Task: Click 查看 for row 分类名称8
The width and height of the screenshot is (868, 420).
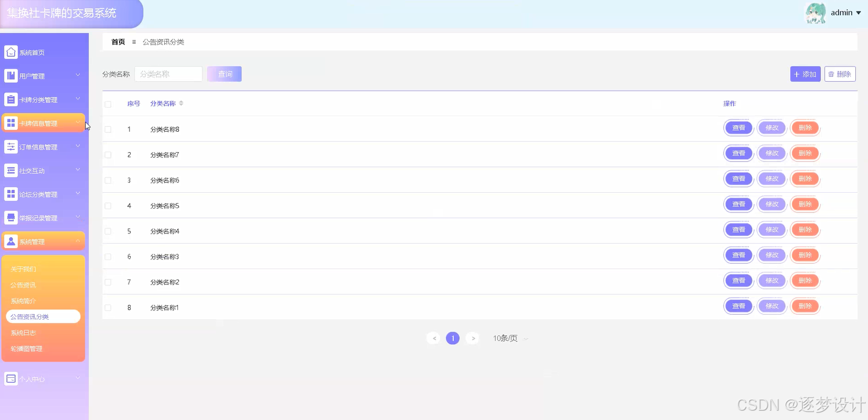Action: pos(738,128)
